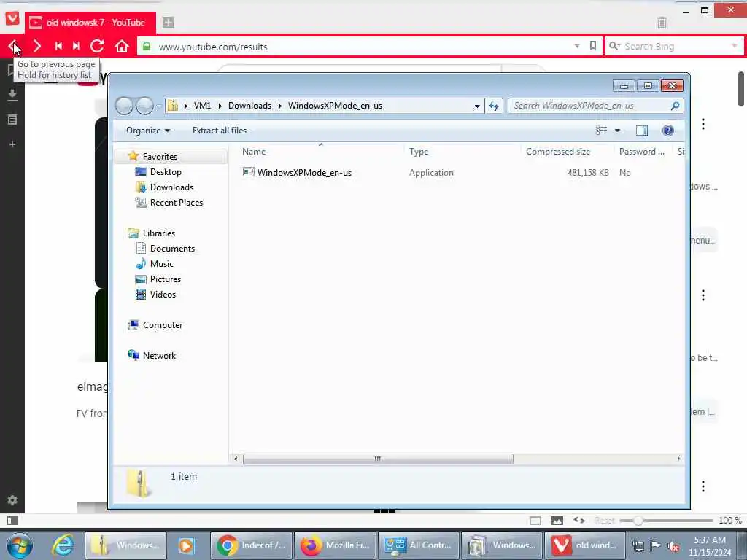The width and height of the screenshot is (747, 560).
Task: Expand Explorer previous locations dropdown
Action: click(477, 106)
